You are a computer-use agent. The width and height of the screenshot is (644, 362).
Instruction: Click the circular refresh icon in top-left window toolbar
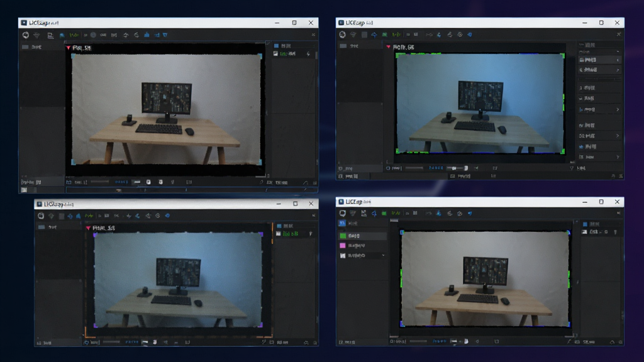pyautogui.click(x=25, y=35)
